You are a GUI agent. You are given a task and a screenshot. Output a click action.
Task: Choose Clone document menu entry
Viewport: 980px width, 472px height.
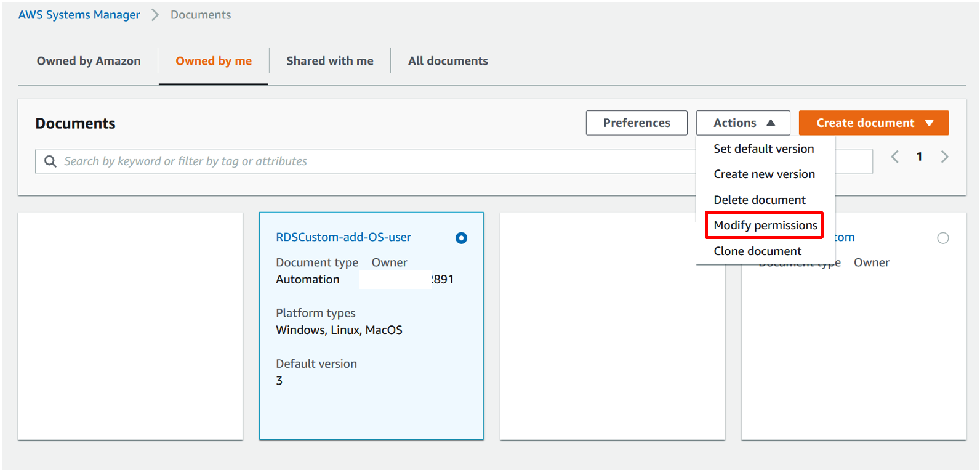tap(757, 251)
